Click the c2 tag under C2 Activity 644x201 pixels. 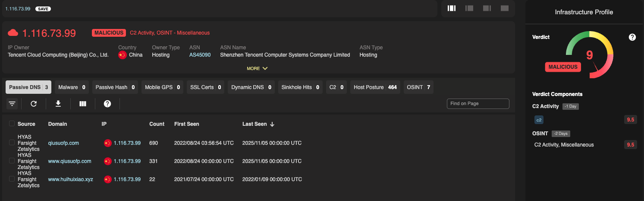tap(539, 120)
